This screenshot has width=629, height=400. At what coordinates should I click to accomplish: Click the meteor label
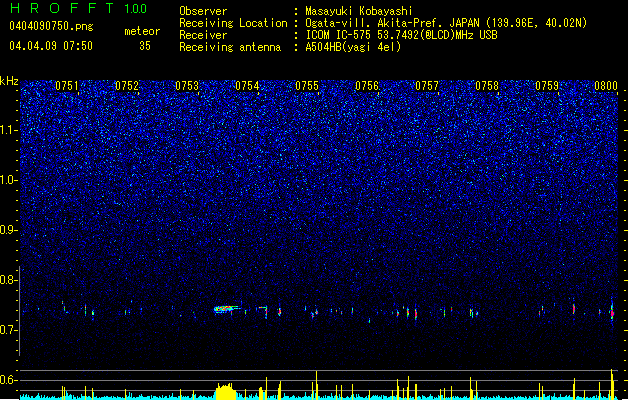[142, 31]
